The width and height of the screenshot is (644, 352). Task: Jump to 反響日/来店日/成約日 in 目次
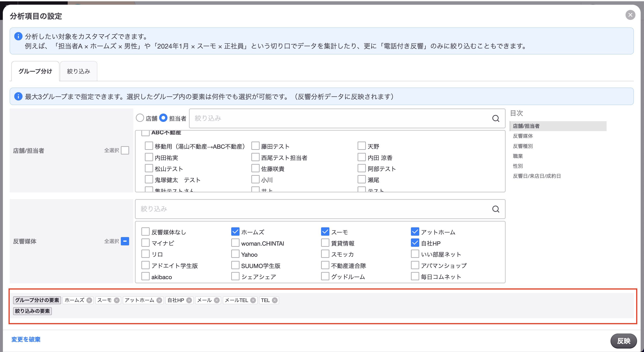pos(537,176)
